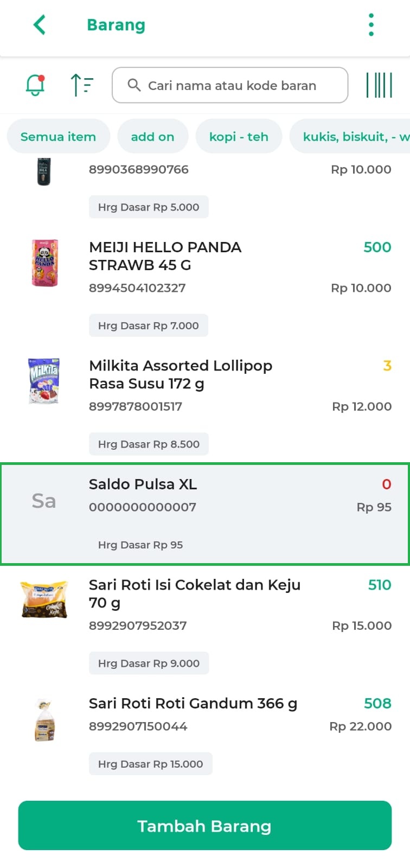Tap the sort order icon

(82, 85)
